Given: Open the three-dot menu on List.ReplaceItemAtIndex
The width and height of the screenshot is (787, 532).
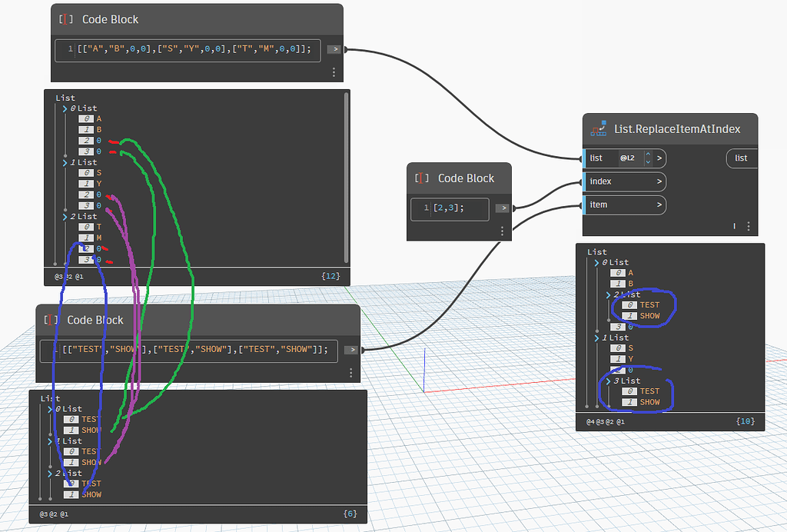Looking at the screenshot, I should [749, 226].
